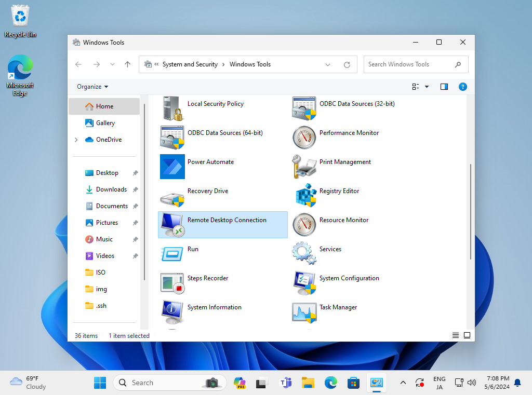The height and width of the screenshot is (395, 532).
Task: Switch to large icons view in status bar
Action: point(467,336)
